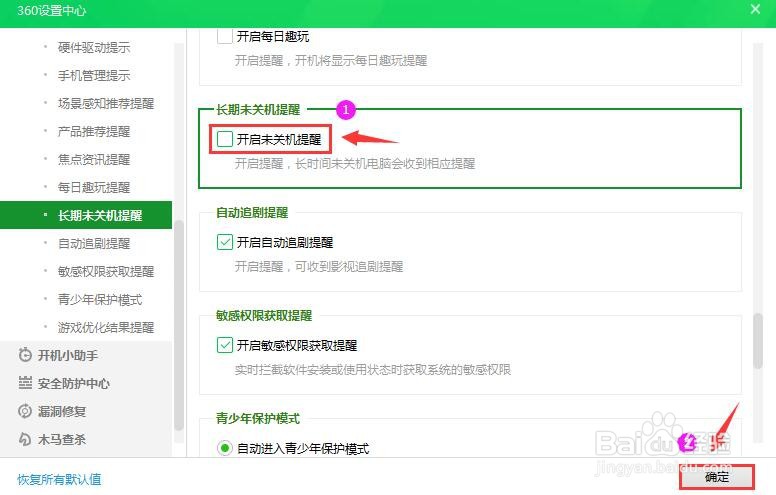This screenshot has height=495, width=776.
Task: Click the 恢复所有默认值 link
Action: pyautogui.click(x=59, y=479)
